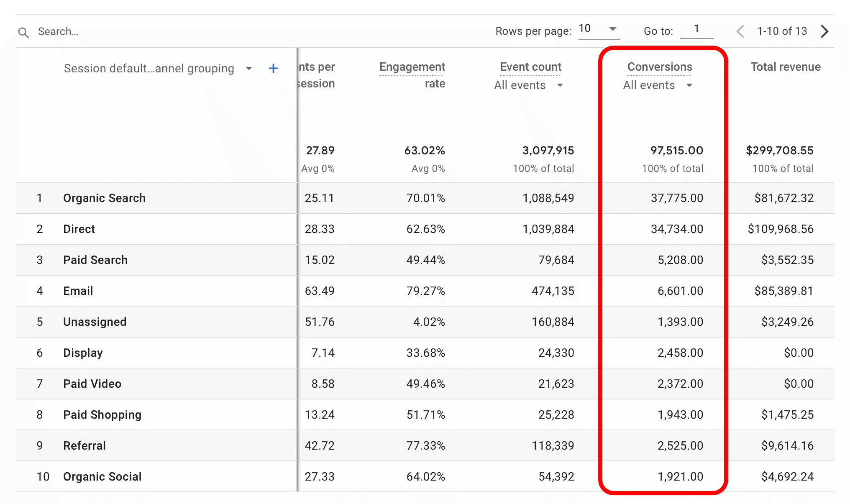Click the next page arrow
Viewport: 850px width, 504px height.
point(824,31)
